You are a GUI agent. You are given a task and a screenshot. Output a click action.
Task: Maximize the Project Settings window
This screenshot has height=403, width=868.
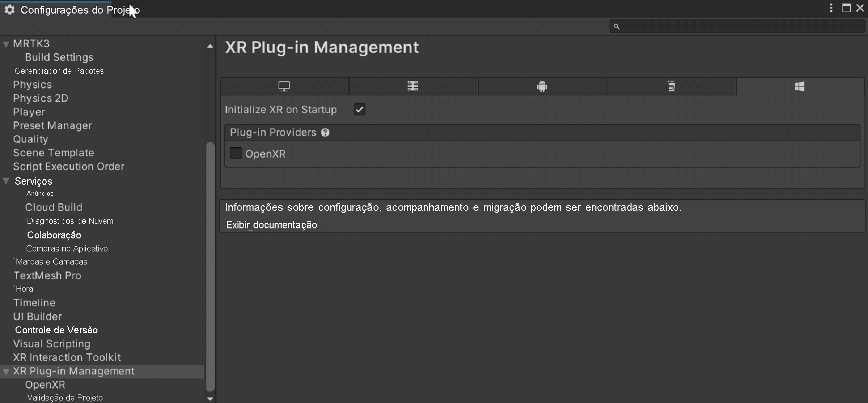point(846,8)
